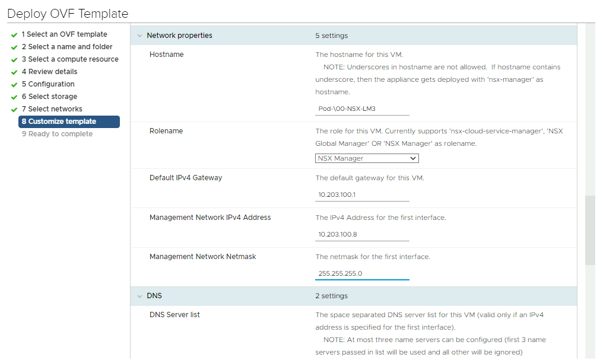Click the Hostname input field

(362, 109)
